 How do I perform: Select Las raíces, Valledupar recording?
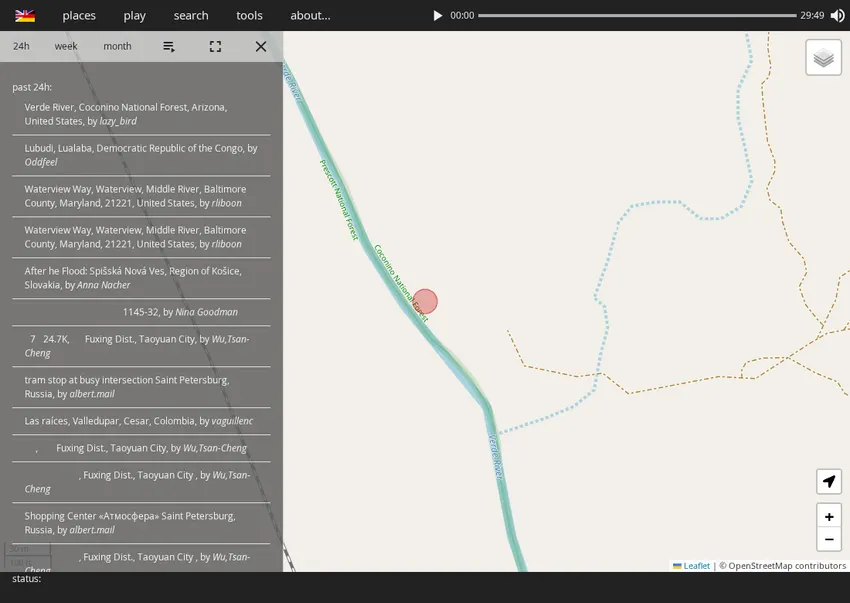[x=141, y=421]
